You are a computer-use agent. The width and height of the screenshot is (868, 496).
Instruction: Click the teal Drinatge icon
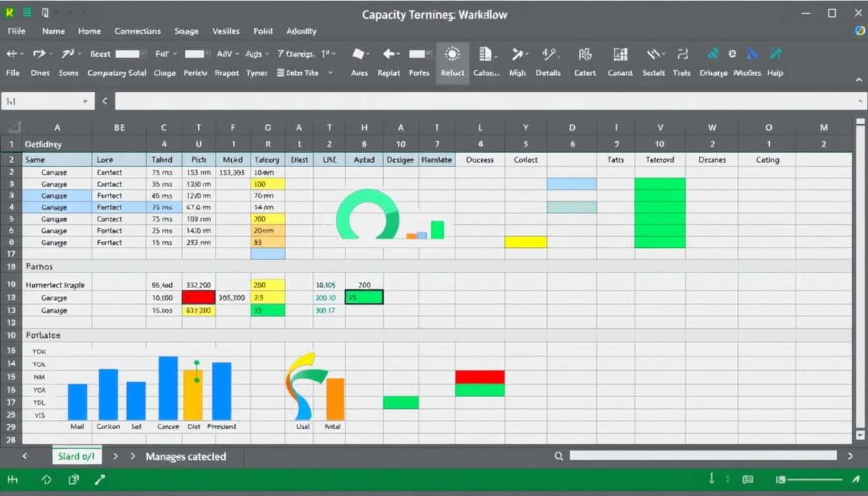click(713, 54)
